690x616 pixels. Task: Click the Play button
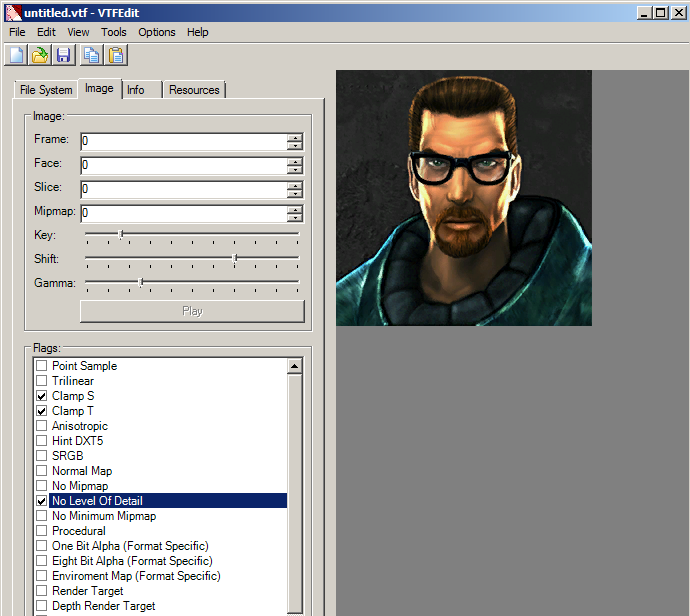pyautogui.click(x=192, y=312)
